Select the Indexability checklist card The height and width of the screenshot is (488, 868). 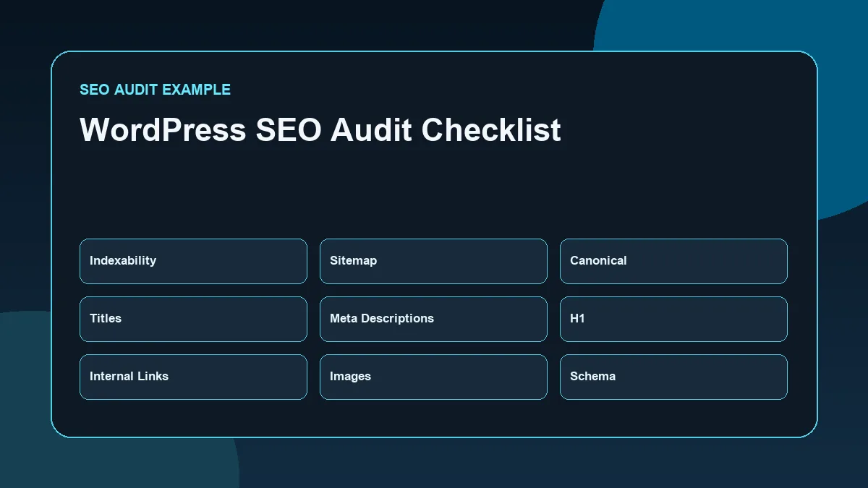click(193, 261)
